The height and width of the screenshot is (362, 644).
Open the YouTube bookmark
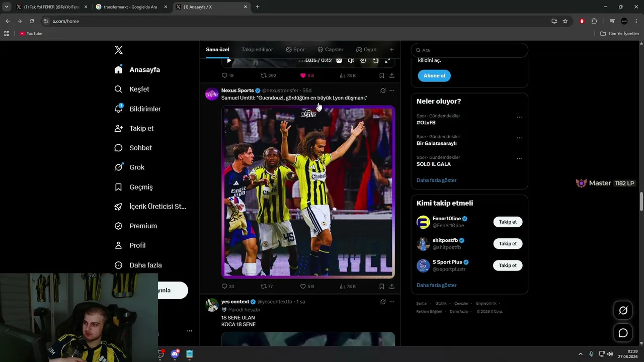click(31, 34)
